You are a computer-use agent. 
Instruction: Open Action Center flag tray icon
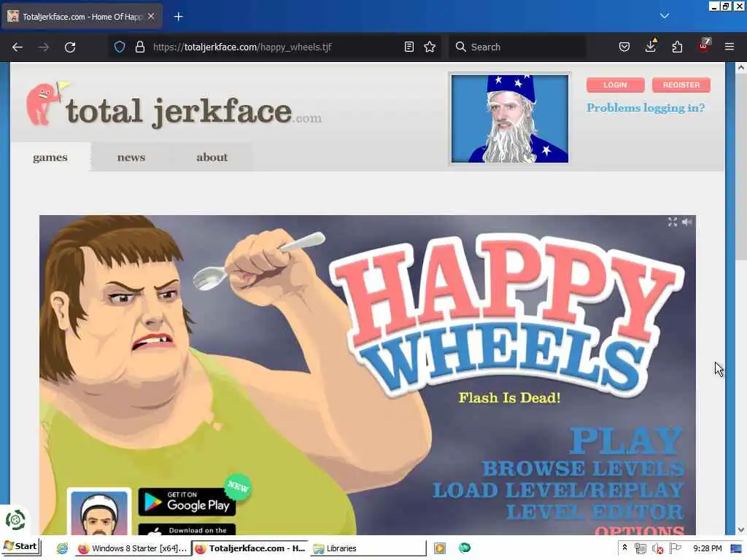(x=675, y=548)
